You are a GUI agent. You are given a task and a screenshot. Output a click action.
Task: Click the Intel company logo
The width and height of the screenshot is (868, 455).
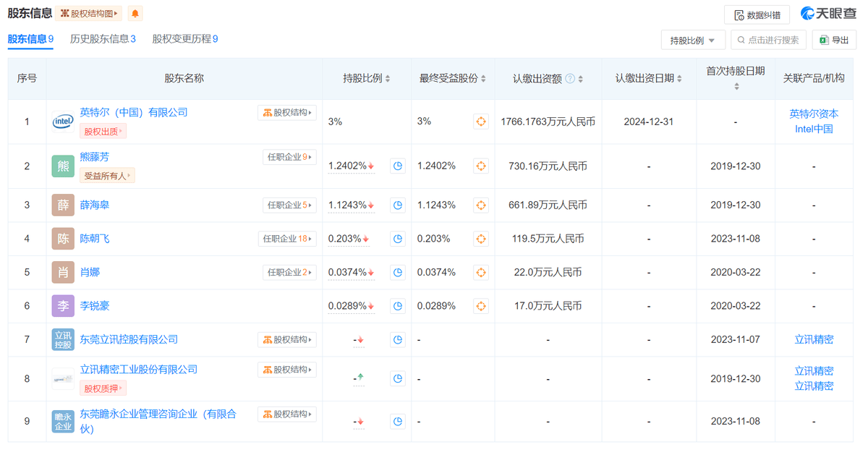click(63, 122)
